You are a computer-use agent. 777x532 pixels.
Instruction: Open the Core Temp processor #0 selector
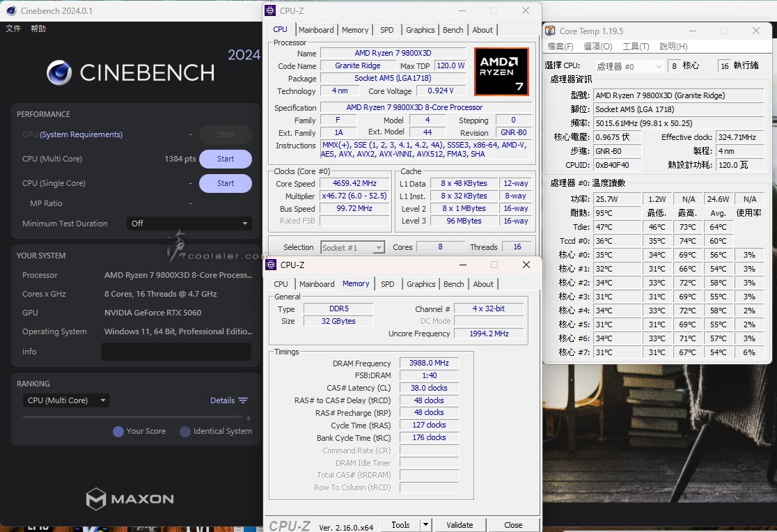[x=629, y=66]
